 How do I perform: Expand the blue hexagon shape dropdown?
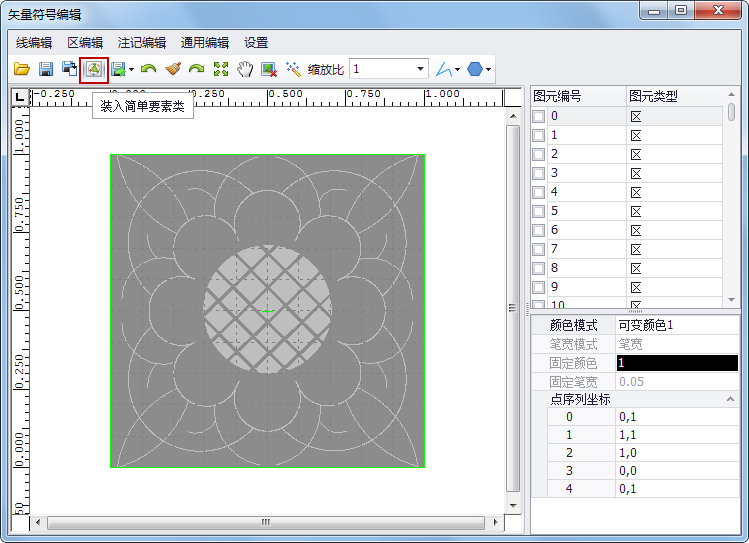tap(488, 70)
